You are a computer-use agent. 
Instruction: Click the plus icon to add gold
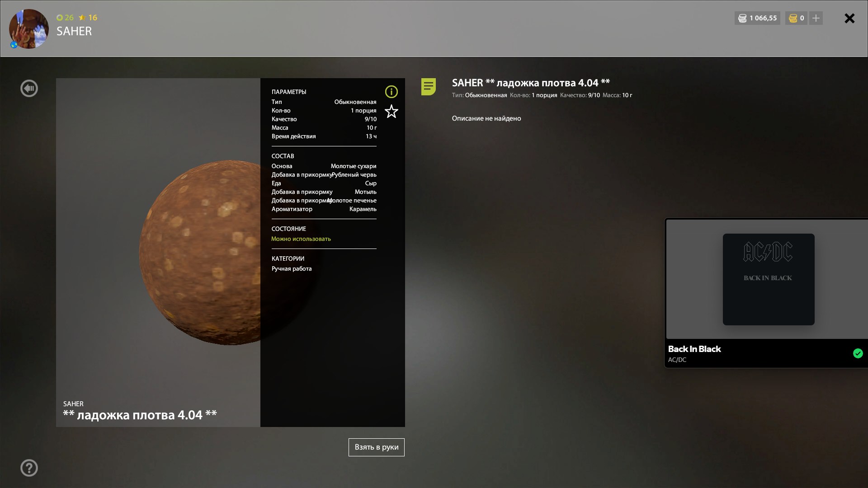[x=816, y=18]
